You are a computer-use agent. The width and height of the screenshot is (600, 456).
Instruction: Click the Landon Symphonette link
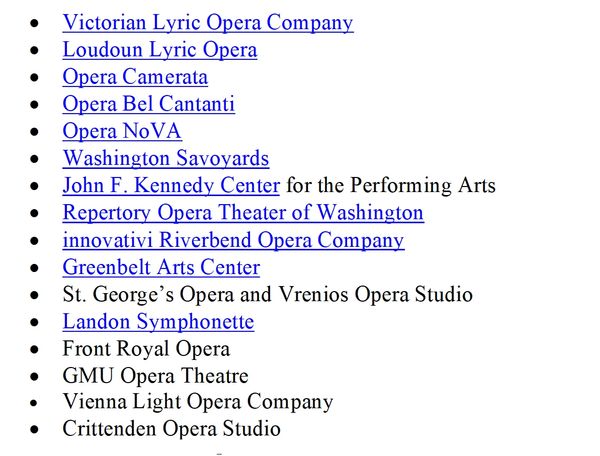[x=158, y=321]
